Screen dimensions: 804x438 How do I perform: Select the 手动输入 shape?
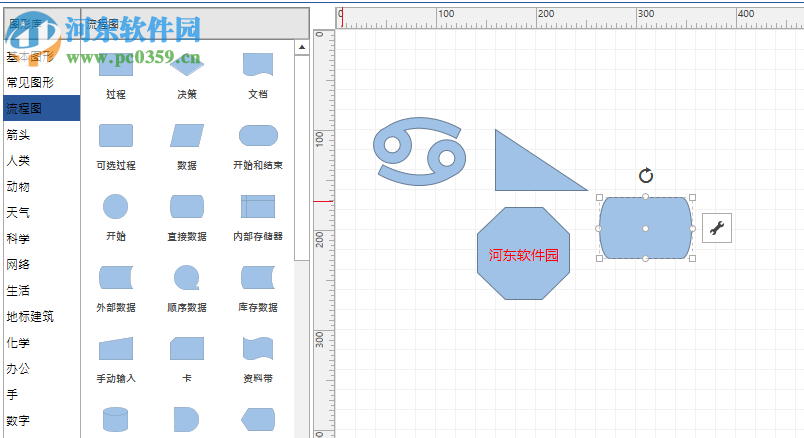coord(116,348)
